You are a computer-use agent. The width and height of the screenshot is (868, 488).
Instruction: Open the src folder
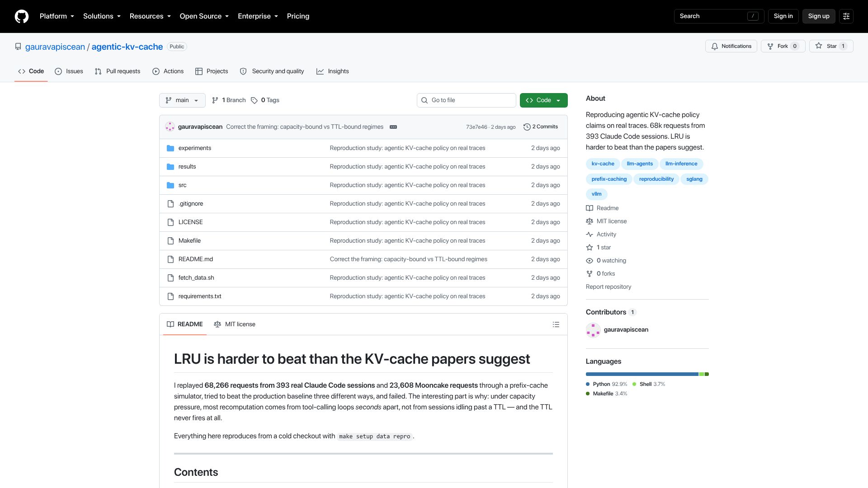point(182,185)
